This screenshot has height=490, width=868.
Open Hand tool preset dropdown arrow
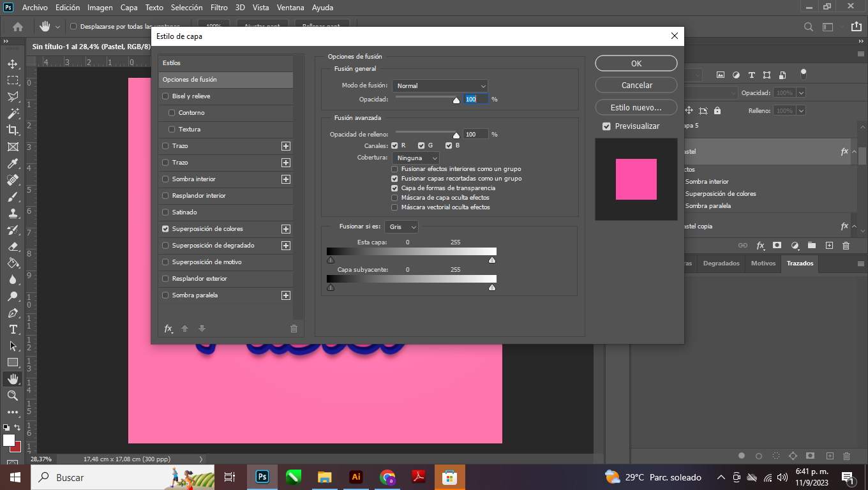coord(58,27)
